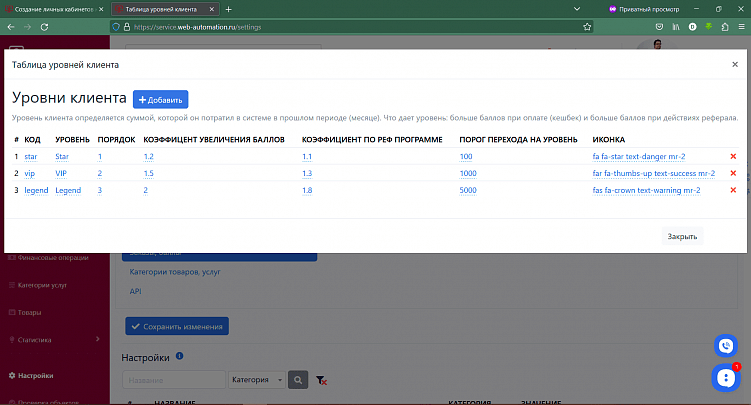Edit icon value fas fa-crown text-warning mr-2
The height and width of the screenshot is (405, 751).
point(647,190)
